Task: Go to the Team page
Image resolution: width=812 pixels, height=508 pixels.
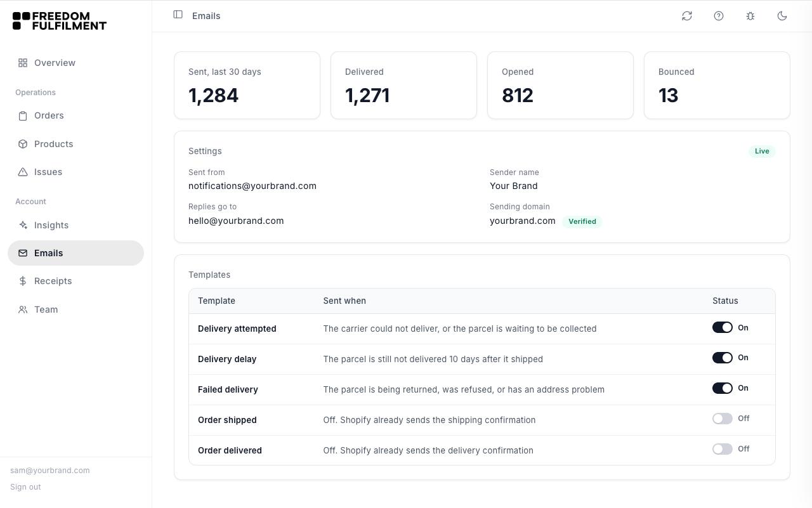Action: point(75,309)
